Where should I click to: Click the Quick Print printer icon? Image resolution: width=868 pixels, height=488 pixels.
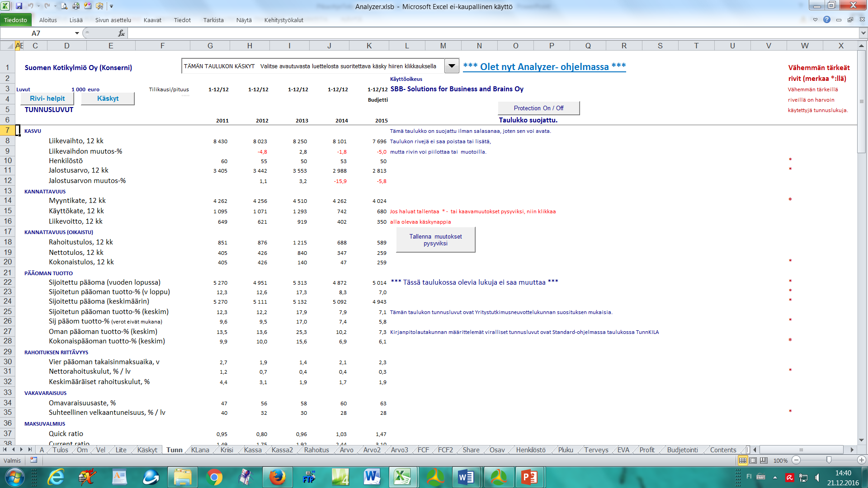tap(76, 6)
